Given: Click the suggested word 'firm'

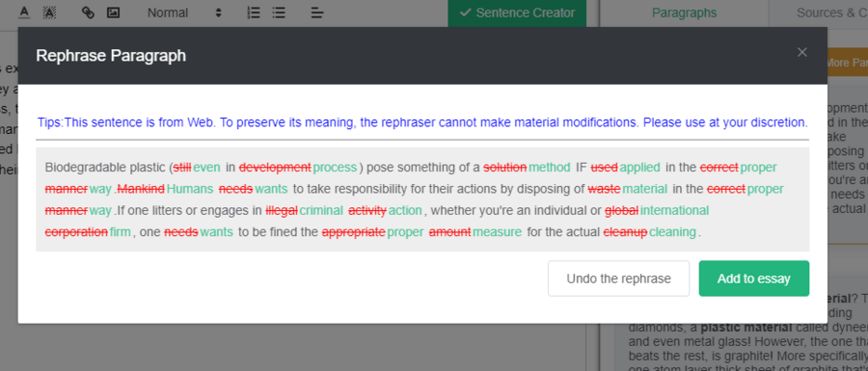Looking at the screenshot, I should point(121,232).
